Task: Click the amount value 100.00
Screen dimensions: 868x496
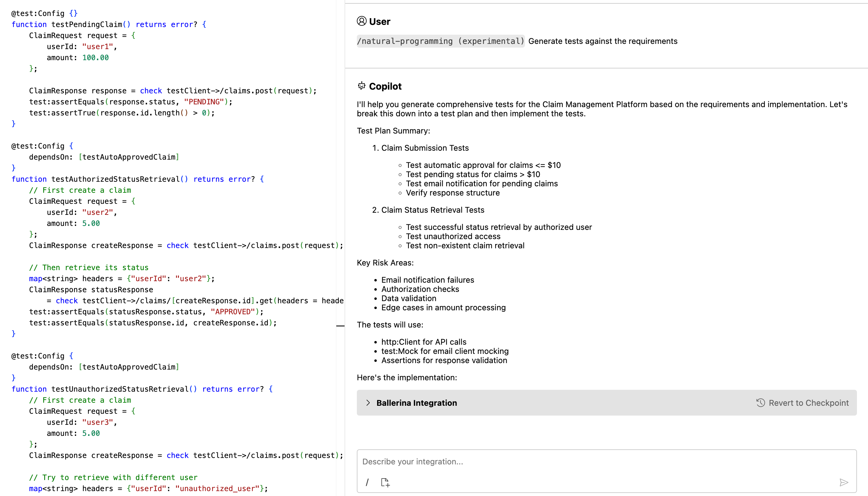Action: point(95,58)
